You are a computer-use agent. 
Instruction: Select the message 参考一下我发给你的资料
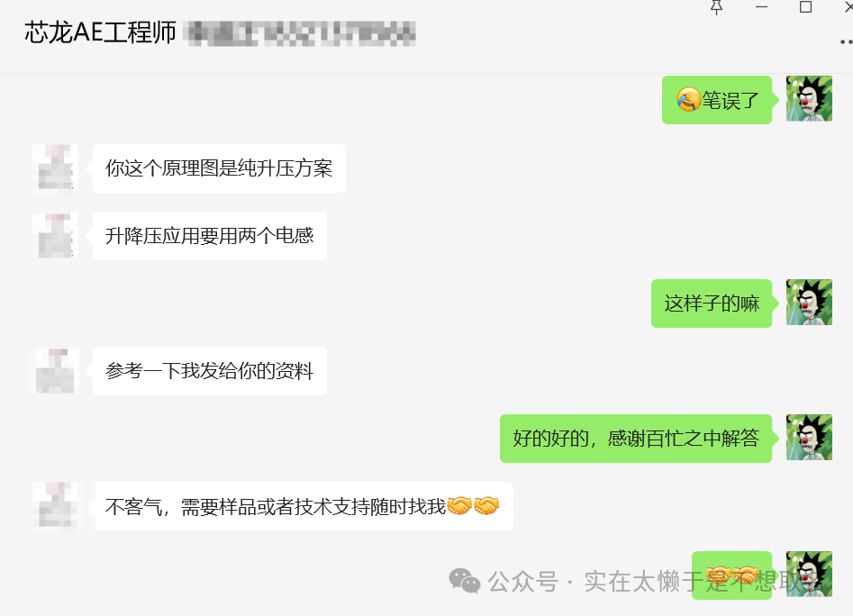210,371
